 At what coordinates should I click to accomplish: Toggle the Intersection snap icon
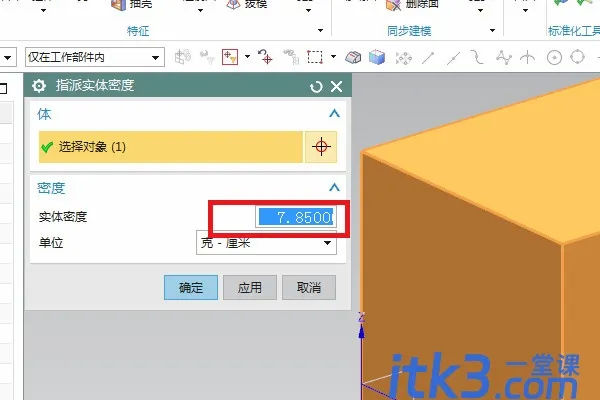coord(527,57)
